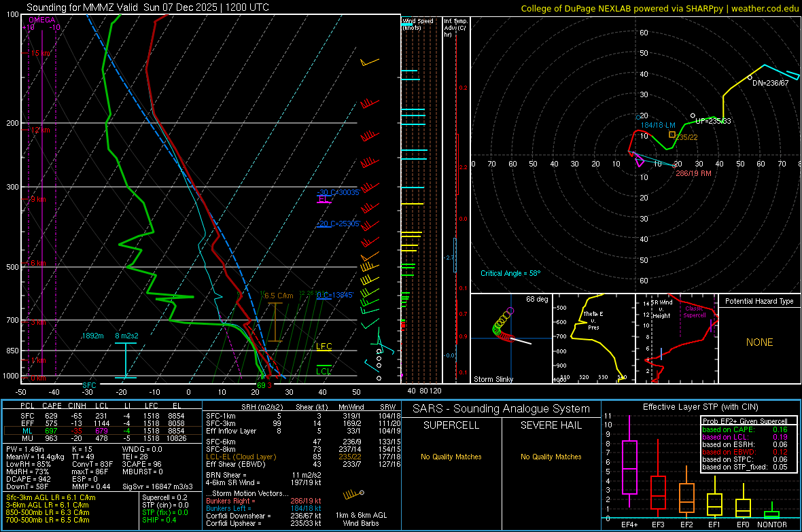Click the Wind Speed (knots) header
802x532 pixels.
click(x=417, y=24)
